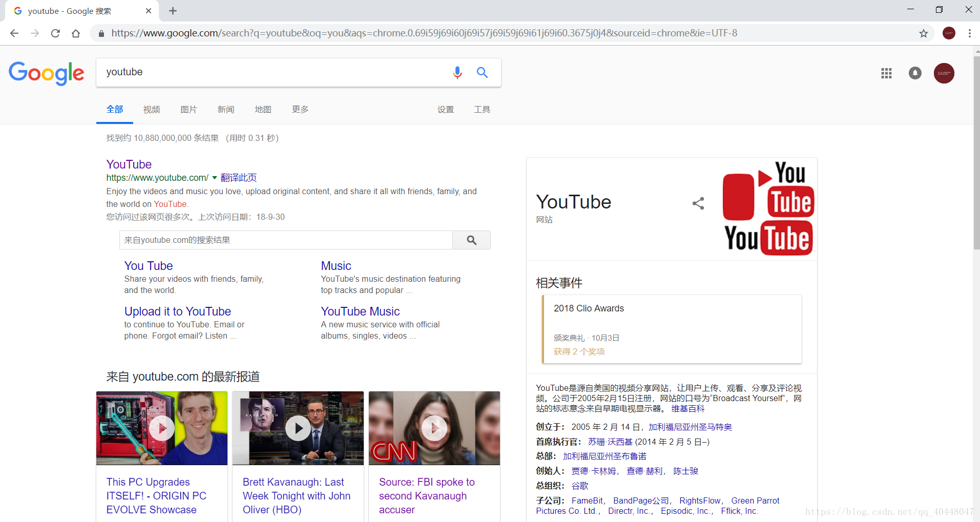
Task: Open Source FBI spoke to second accuser
Action: 427,496
